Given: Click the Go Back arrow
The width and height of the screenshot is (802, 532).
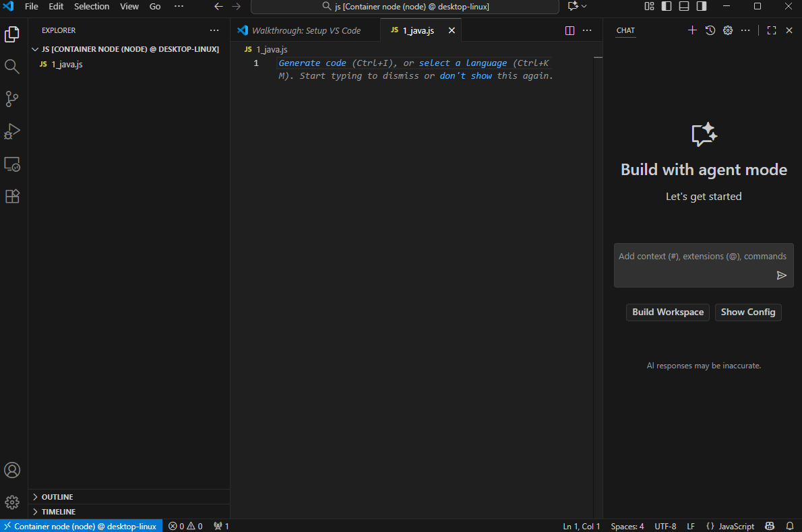Looking at the screenshot, I should click(218, 7).
